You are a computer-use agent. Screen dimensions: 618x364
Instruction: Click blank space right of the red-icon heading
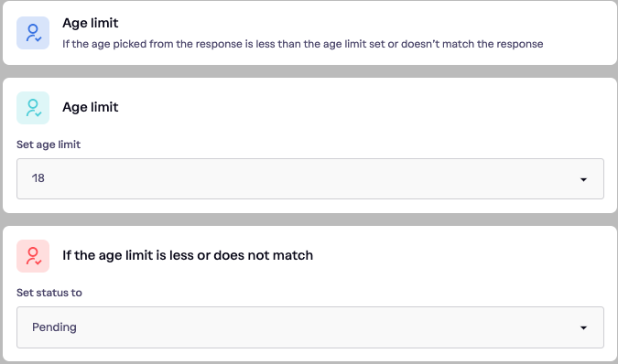click(x=453, y=255)
